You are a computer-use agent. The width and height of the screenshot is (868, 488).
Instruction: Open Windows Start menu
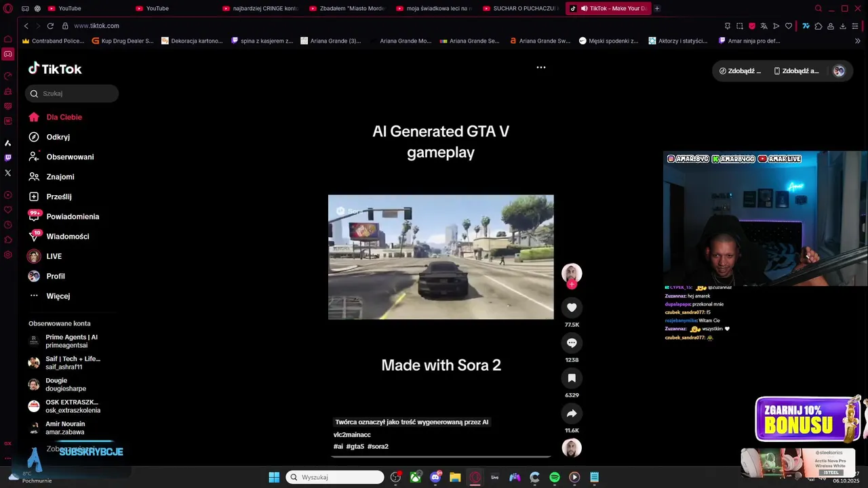click(x=274, y=477)
